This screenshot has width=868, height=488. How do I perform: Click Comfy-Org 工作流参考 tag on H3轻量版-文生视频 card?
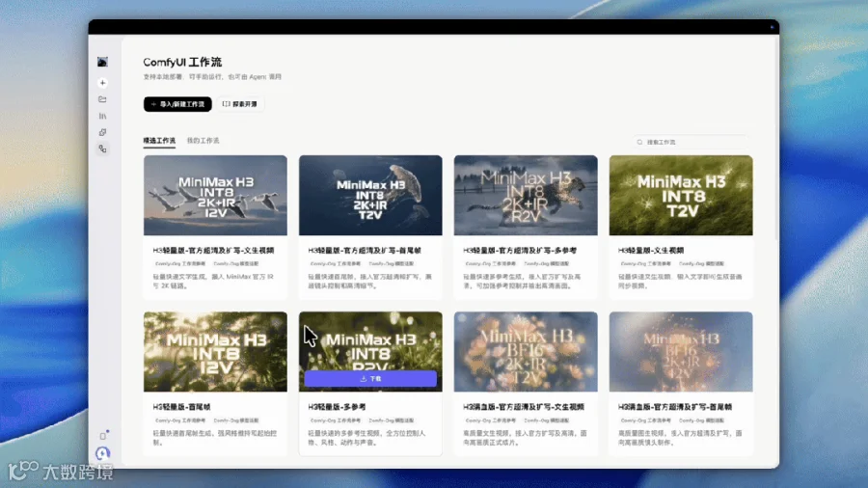click(x=645, y=264)
